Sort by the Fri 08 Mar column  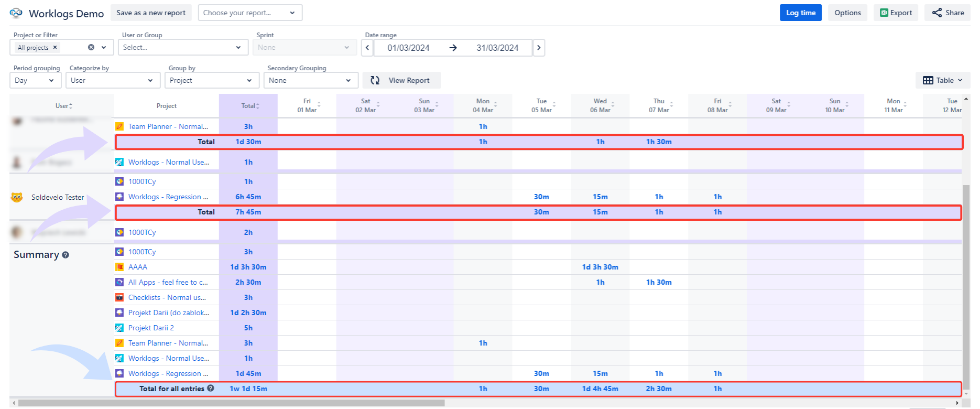pyautogui.click(x=730, y=106)
